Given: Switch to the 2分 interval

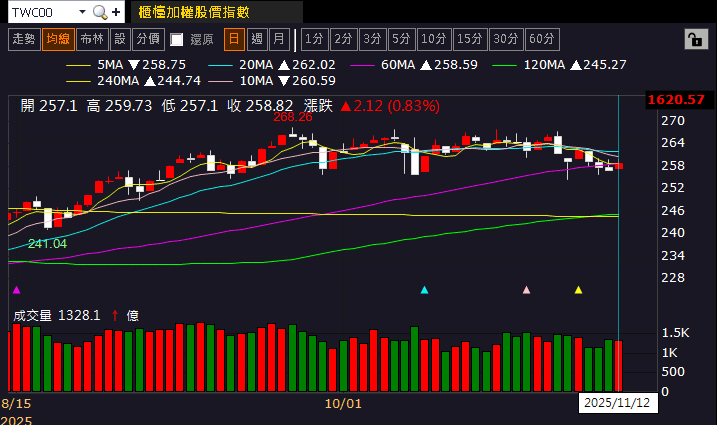Looking at the screenshot, I should [x=344, y=39].
